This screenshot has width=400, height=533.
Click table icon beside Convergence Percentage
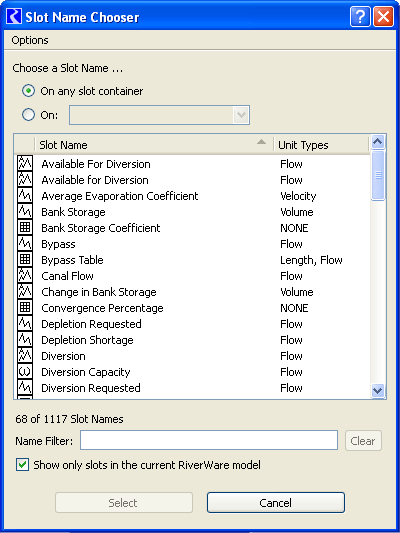25,308
